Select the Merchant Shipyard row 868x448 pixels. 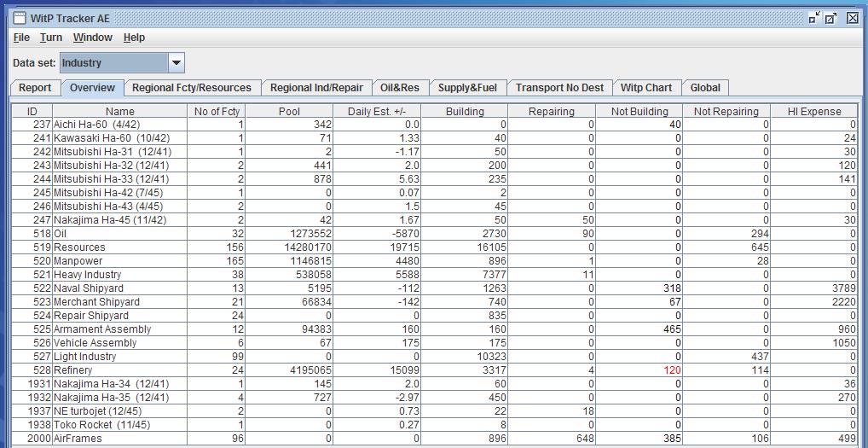435,302
